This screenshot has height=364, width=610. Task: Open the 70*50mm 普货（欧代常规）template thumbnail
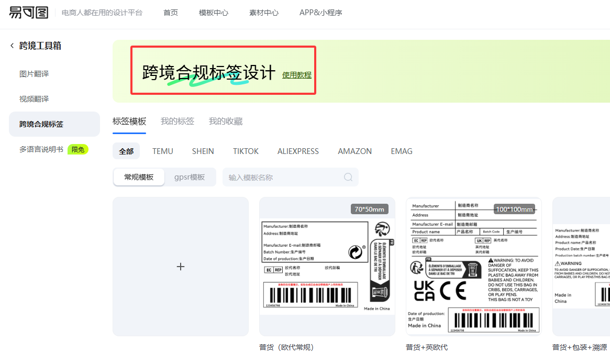click(327, 267)
